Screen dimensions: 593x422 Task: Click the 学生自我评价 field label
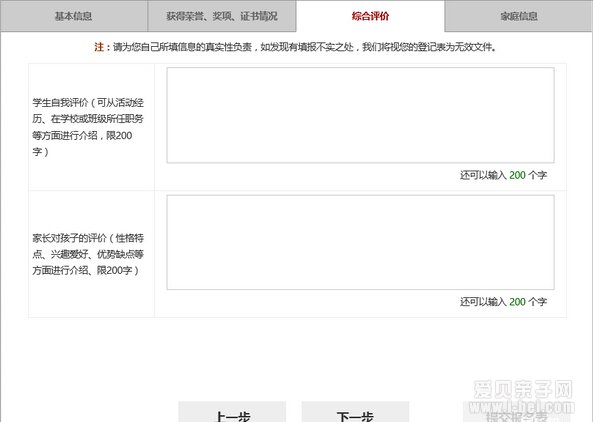(x=88, y=127)
